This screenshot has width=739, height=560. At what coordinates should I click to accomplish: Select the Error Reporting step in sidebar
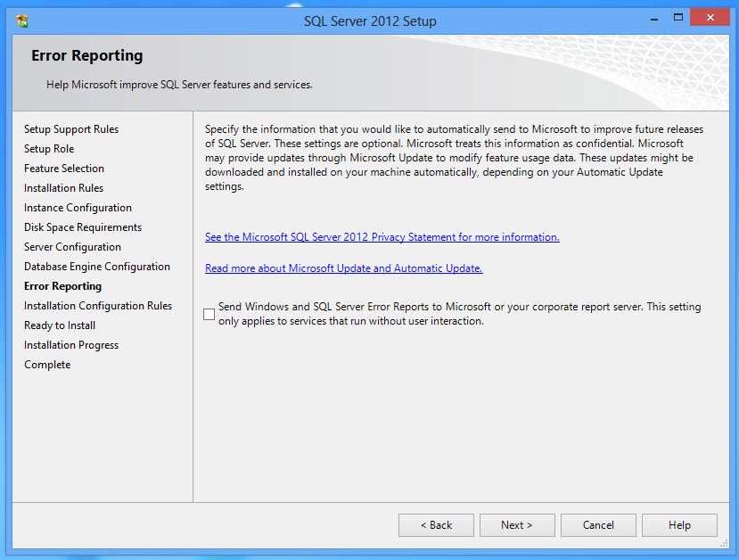[x=62, y=286]
